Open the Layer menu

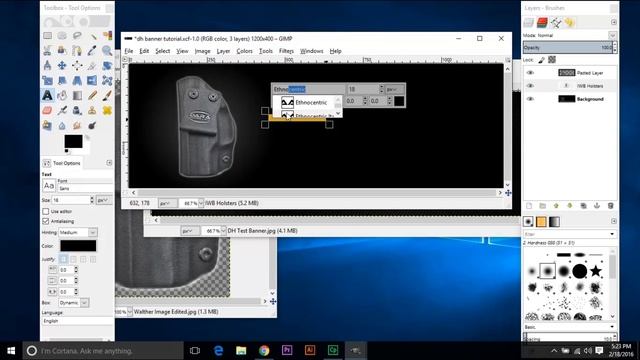(223, 51)
